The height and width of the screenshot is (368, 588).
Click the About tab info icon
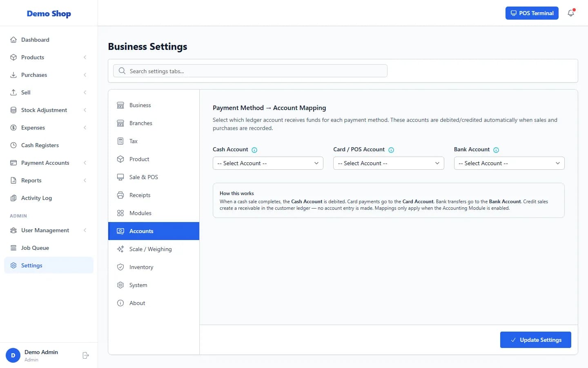click(120, 303)
